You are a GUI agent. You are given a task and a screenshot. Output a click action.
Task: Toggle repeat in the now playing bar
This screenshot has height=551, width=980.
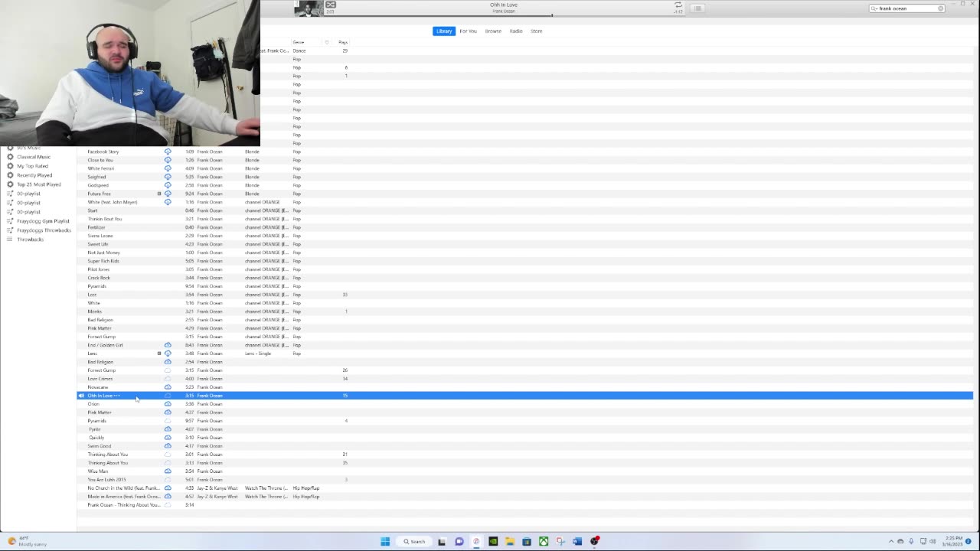678,5
